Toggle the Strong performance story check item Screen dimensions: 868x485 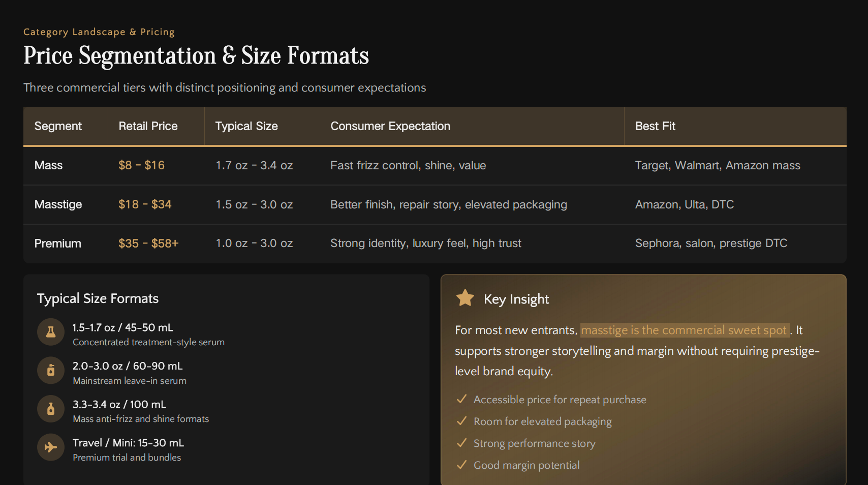pyautogui.click(x=461, y=443)
